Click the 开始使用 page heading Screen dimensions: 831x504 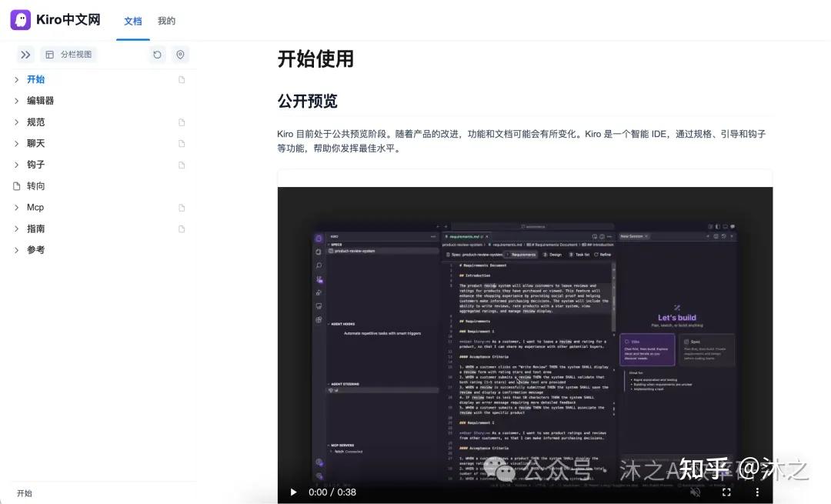316,58
